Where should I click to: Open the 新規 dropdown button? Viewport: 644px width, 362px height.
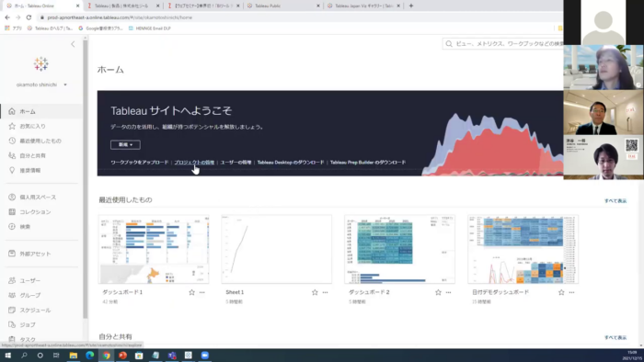coord(125,145)
